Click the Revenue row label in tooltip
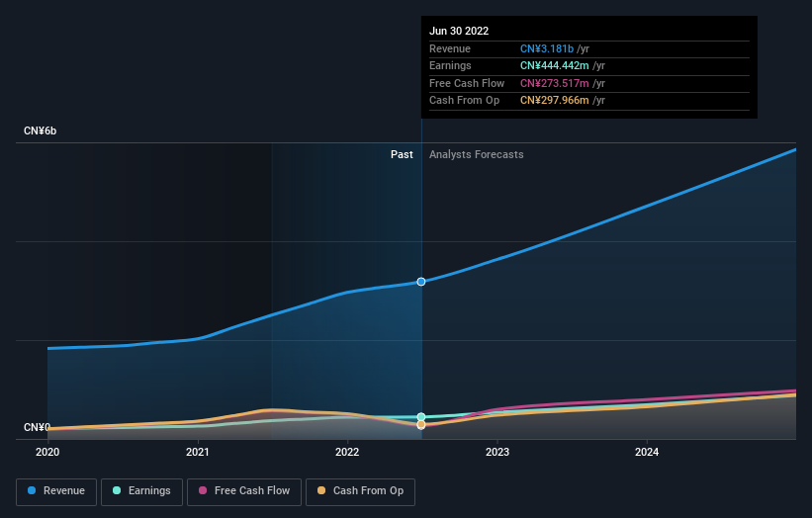812x518 pixels. point(450,48)
